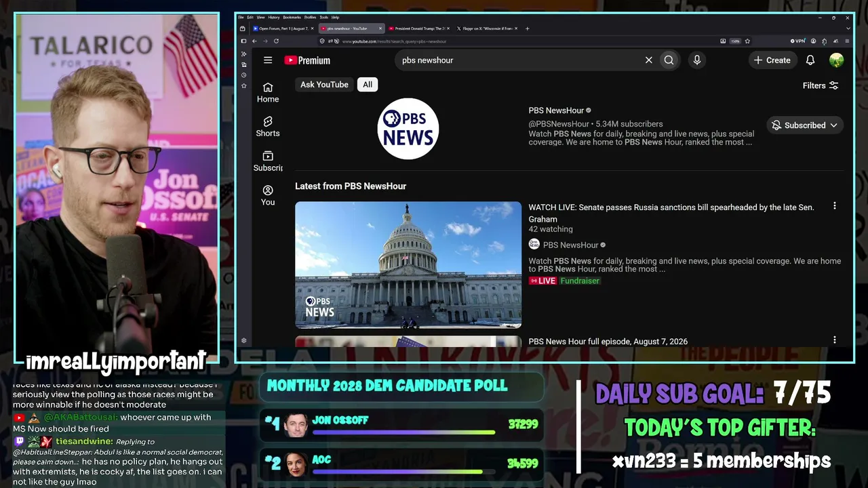Open PBS NewsHour channel under live video
The image size is (868, 488).
[570, 245]
